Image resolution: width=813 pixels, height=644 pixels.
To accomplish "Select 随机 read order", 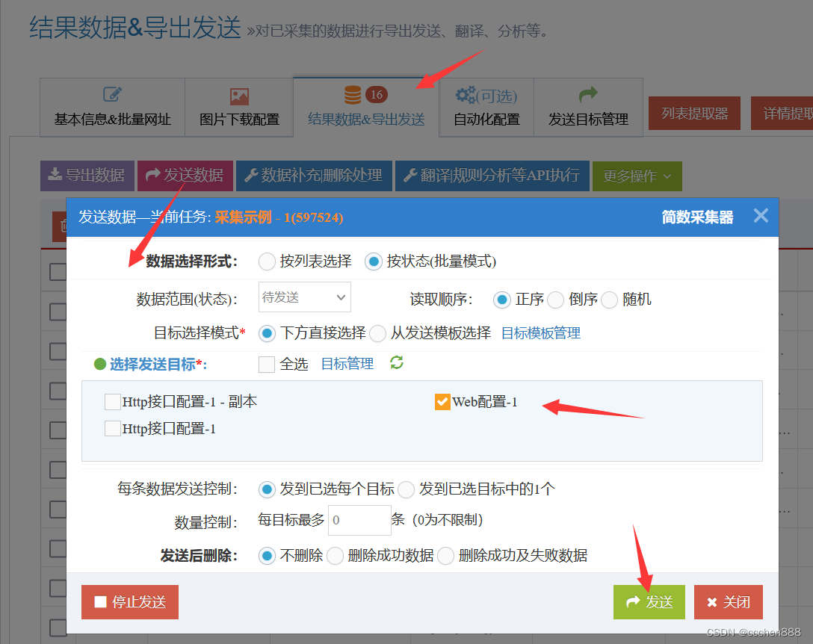I will pyautogui.click(x=609, y=300).
